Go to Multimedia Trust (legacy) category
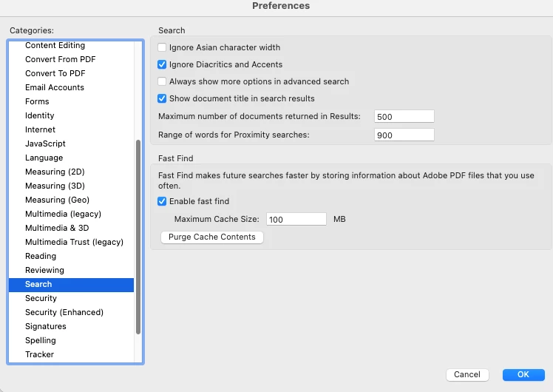553x392 pixels. pos(74,243)
